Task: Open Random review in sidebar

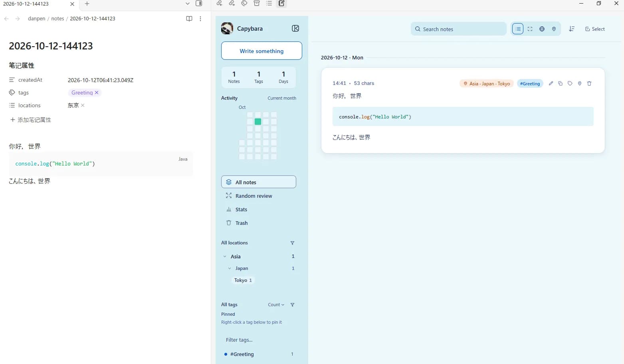Action: click(259, 196)
